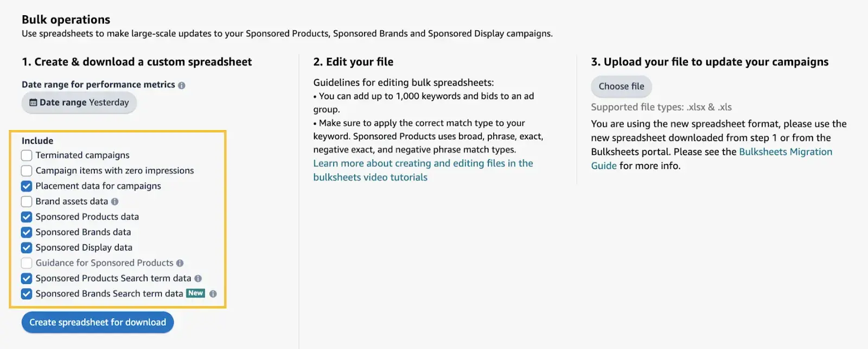The image size is (868, 349).
Task: Check Campaign items with zero impressions
Action: pos(27,171)
